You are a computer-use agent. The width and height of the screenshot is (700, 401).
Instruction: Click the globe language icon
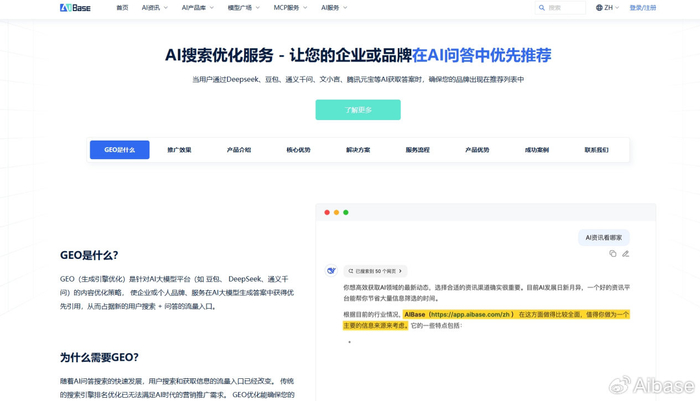tap(599, 8)
